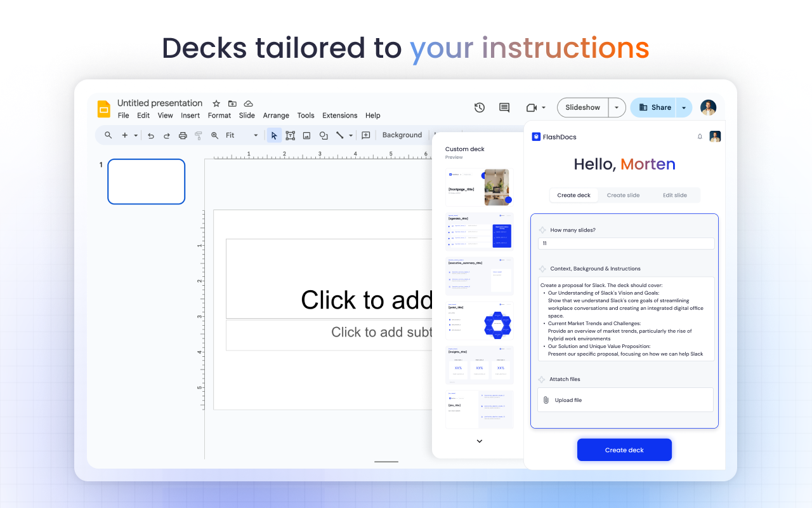Image resolution: width=812 pixels, height=508 pixels.
Task: Select the agenda slide thumbnail in Custom deck
Action: [479, 231]
